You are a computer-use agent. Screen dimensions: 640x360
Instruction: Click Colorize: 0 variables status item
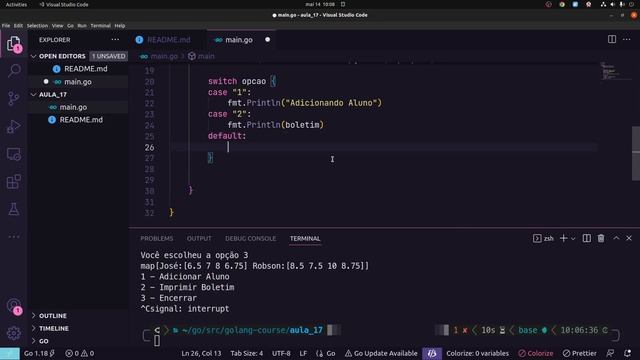tap(477, 353)
